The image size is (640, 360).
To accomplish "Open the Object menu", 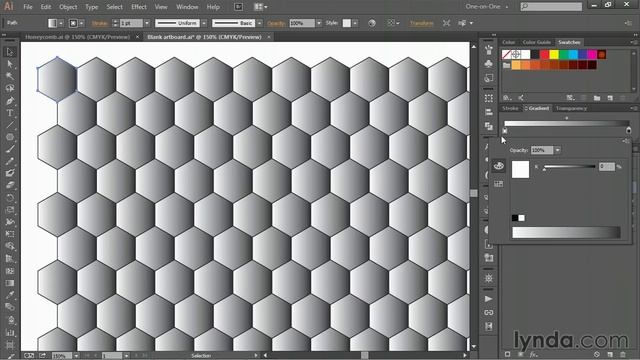I will [x=68, y=7].
